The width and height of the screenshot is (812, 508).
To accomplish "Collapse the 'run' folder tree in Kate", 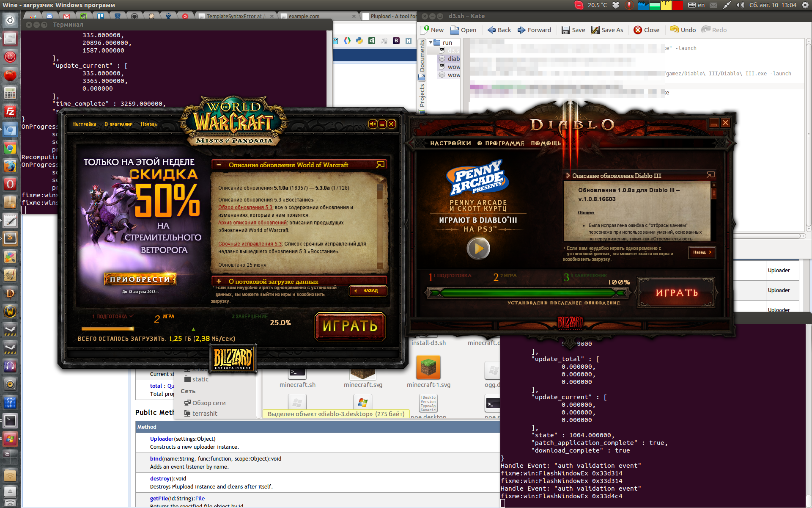I will 431,42.
